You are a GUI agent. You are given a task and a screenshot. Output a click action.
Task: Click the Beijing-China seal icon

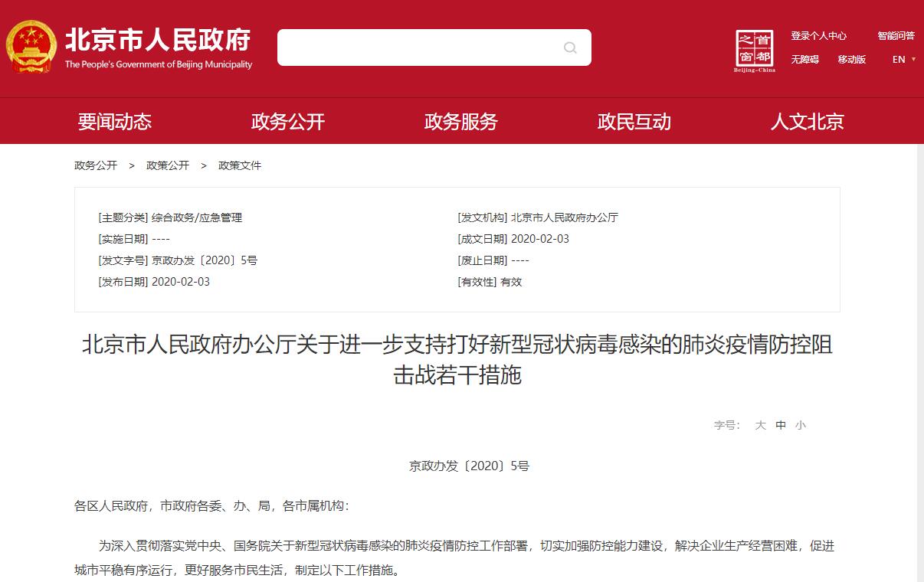pyautogui.click(x=755, y=51)
